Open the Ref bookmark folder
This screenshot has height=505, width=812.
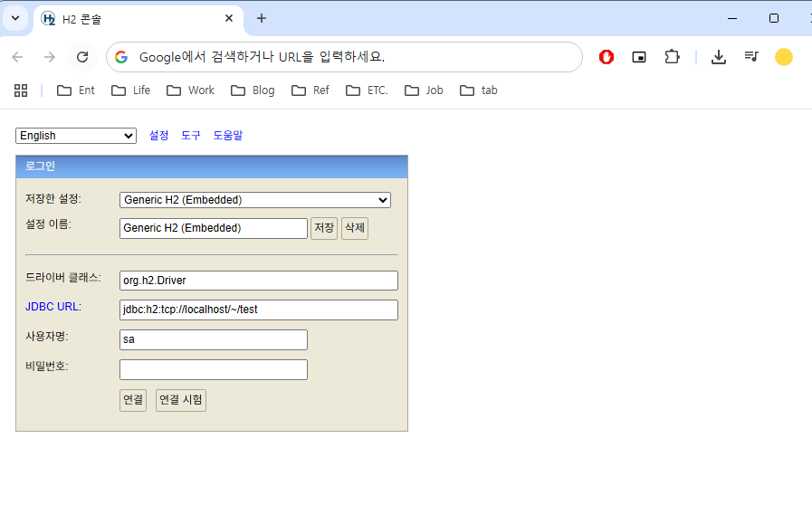point(310,91)
